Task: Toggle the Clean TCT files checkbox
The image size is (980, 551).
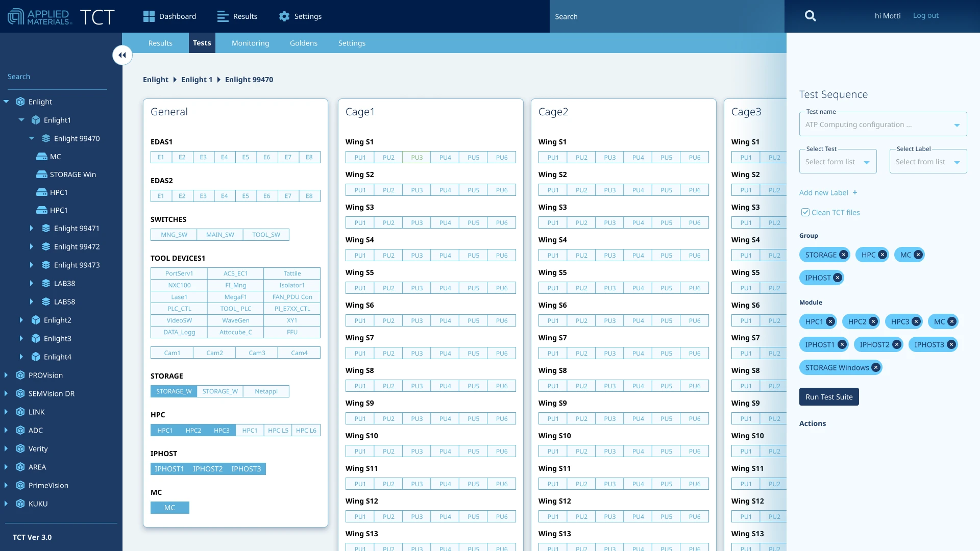Action: (x=805, y=212)
